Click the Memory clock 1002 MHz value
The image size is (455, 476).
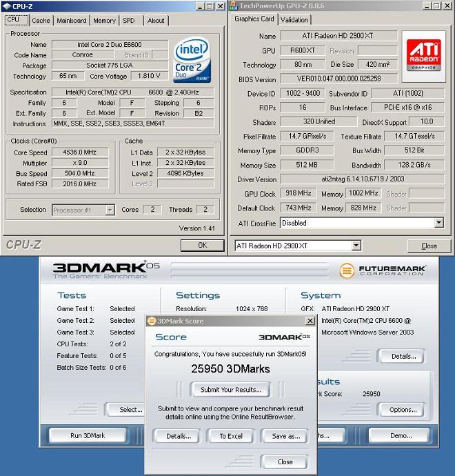click(x=363, y=193)
